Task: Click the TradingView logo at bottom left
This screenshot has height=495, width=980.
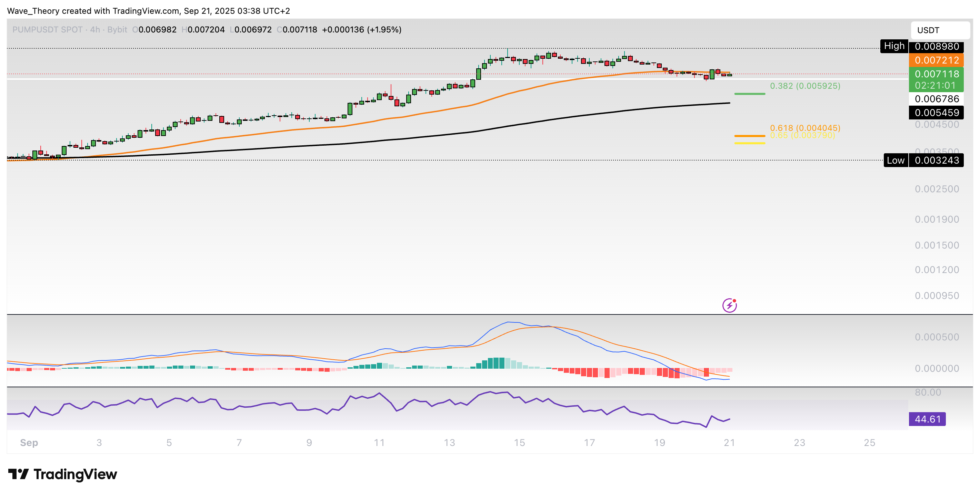Action: [x=62, y=474]
